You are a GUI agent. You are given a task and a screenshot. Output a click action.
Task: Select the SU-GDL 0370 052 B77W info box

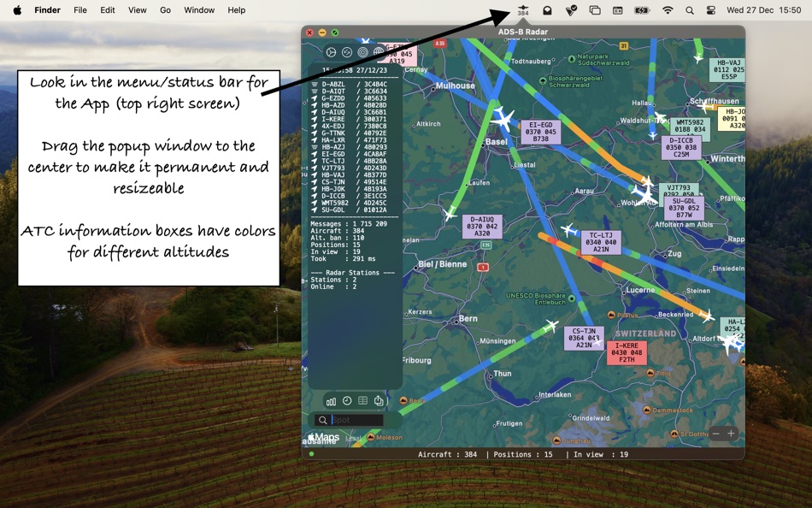(684, 208)
